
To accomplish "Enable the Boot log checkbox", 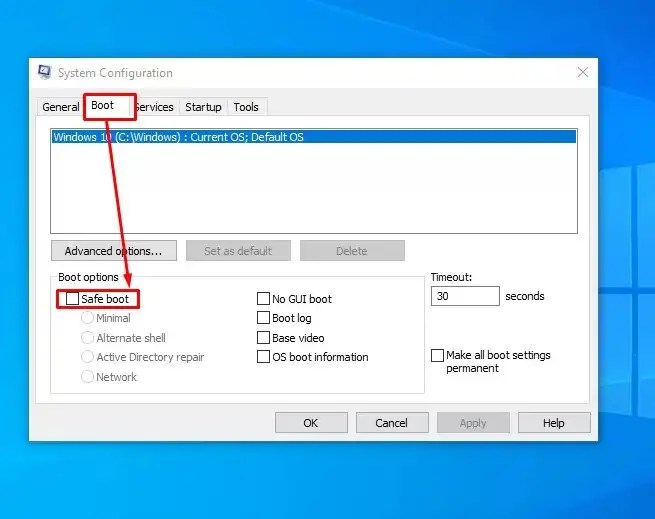I will tap(263, 318).
